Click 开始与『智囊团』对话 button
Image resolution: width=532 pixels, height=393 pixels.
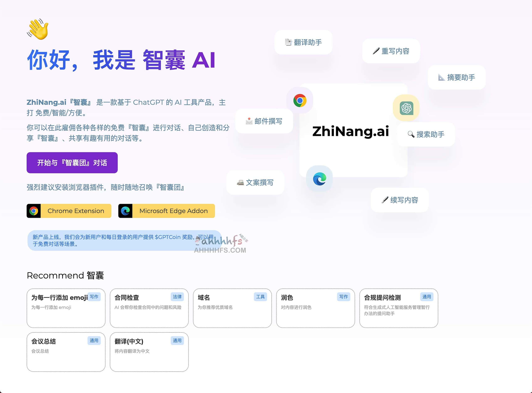tap(72, 163)
